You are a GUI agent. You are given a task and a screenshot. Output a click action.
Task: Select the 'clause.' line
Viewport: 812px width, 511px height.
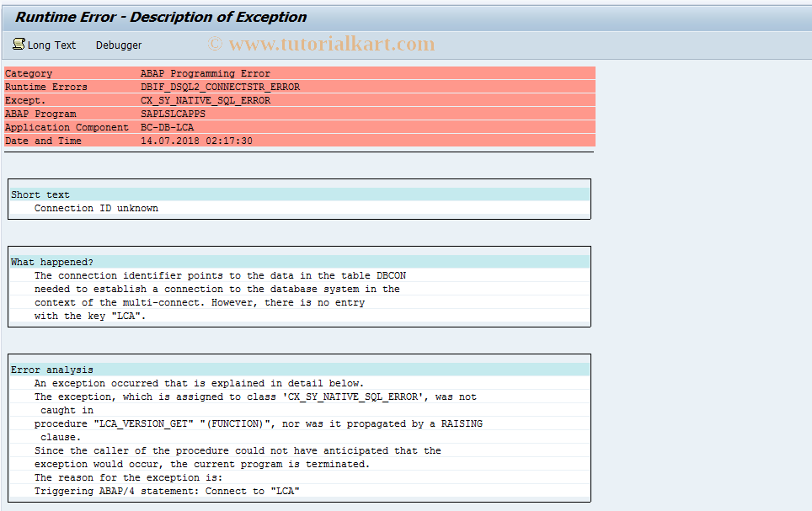coord(61,437)
